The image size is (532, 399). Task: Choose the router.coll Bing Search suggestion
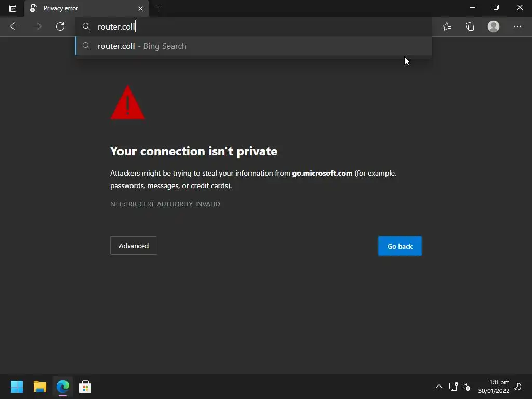(x=254, y=46)
